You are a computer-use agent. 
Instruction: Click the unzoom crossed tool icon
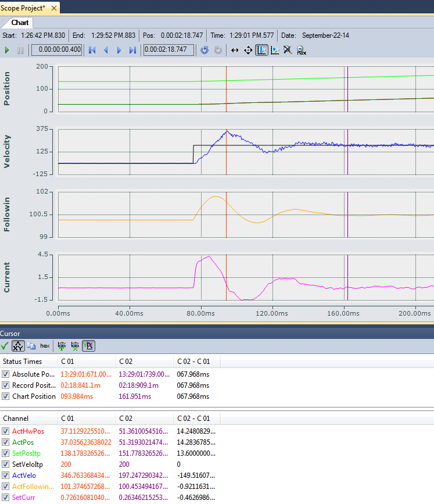[288, 50]
